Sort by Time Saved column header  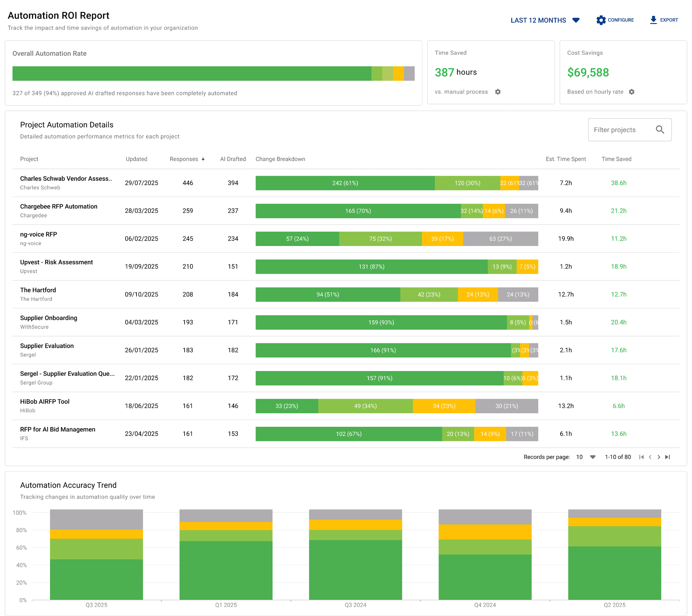click(x=616, y=159)
